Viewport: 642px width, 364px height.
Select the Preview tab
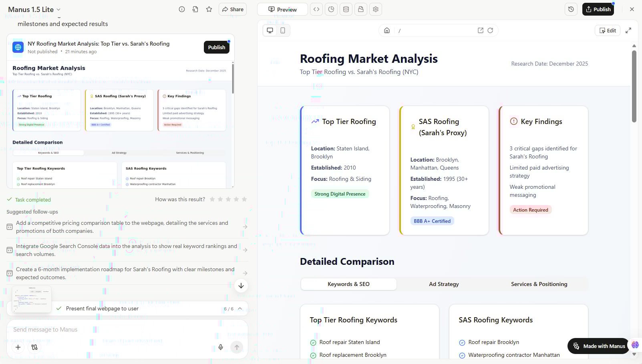(282, 9)
